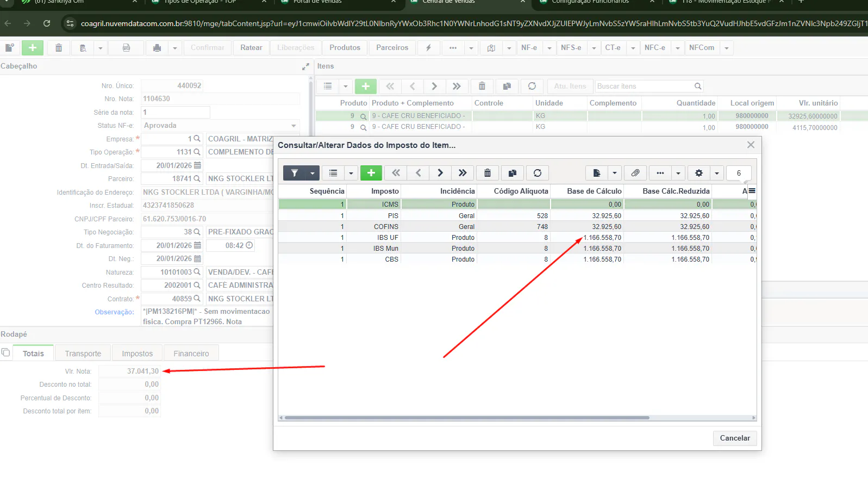Click the Ratear button
This screenshot has width=868, height=489.
pos(251,48)
